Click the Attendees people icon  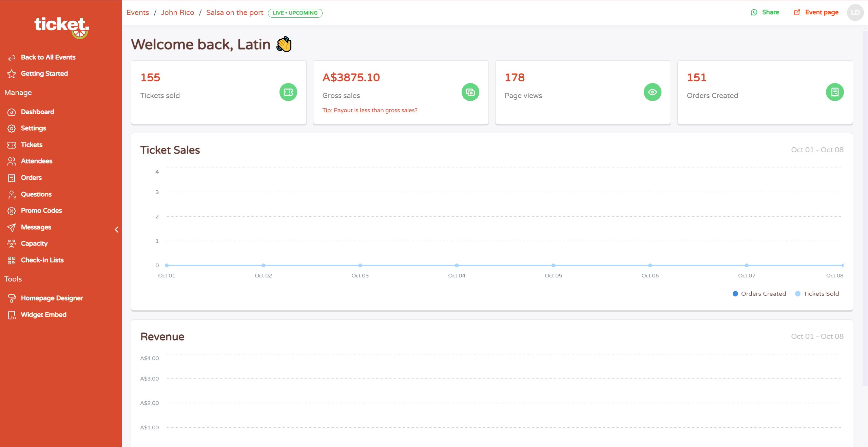coord(12,161)
